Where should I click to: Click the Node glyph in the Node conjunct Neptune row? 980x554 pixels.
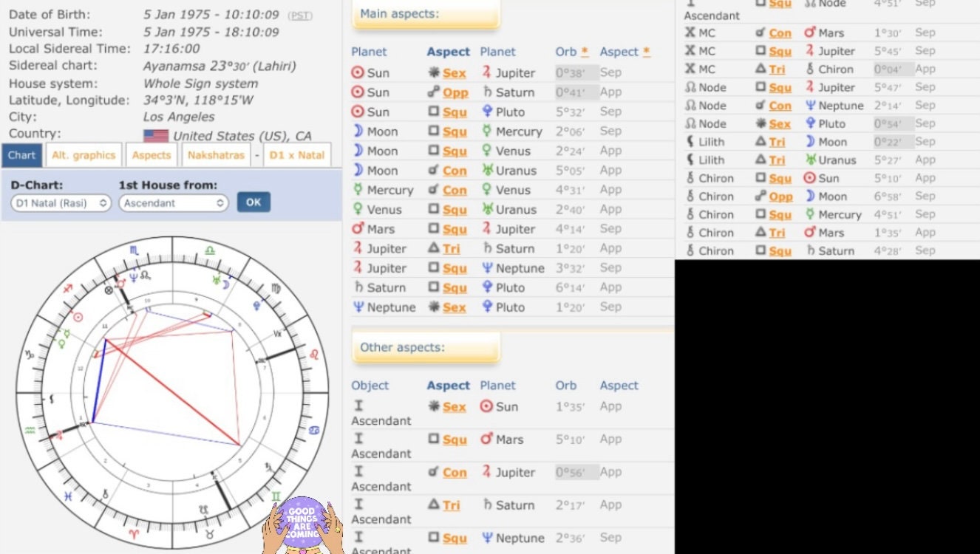(x=692, y=105)
